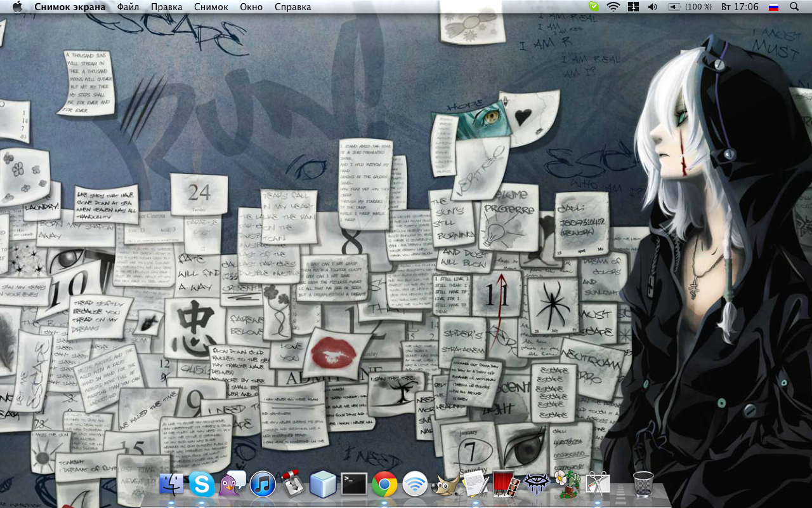The image size is (812, 508).
Task: Open the Снимок menu
Action: click(x=211, y=7)
